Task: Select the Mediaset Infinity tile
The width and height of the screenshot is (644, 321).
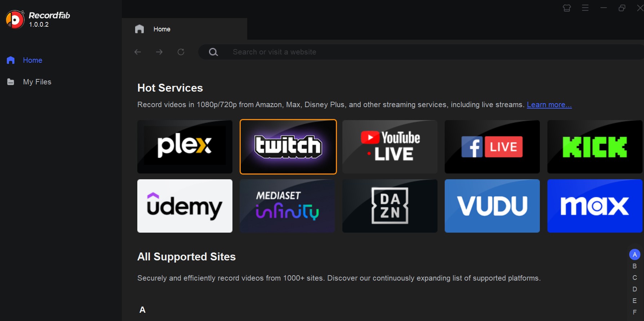Action: tap(287, 206)
